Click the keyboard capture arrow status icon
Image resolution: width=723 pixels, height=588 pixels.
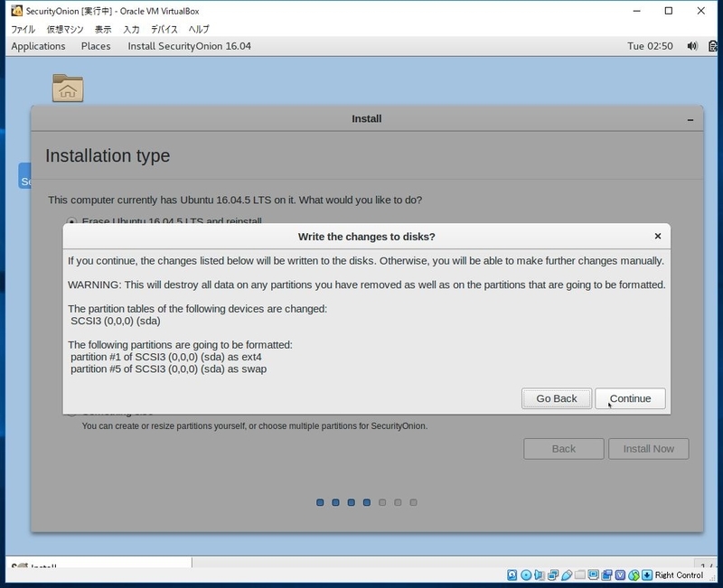647,574
